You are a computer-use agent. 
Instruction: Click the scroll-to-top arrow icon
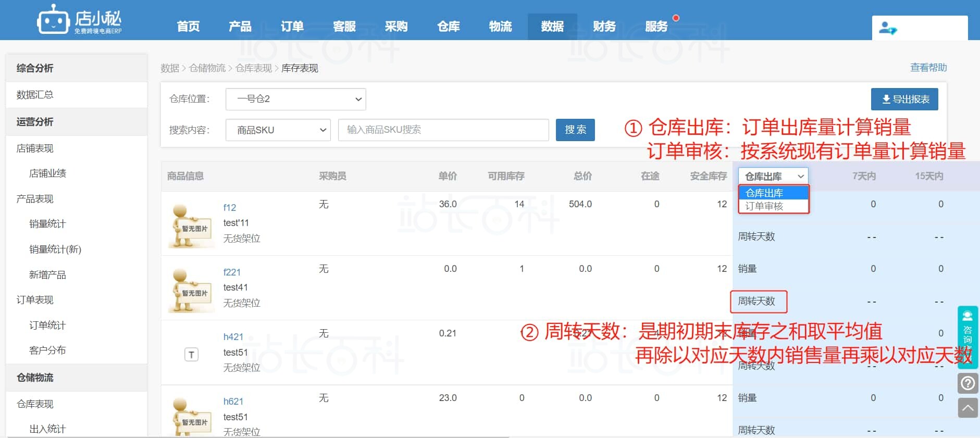(x=967, y=408)
